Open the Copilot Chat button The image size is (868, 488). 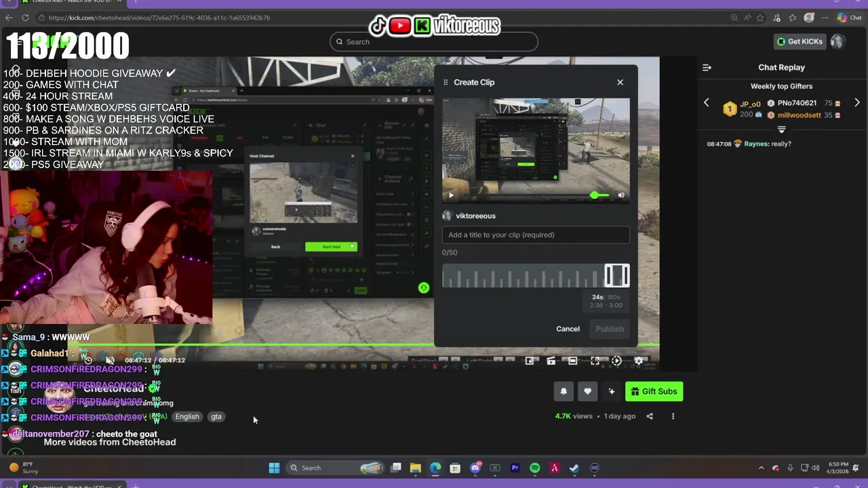click(849, 18)
